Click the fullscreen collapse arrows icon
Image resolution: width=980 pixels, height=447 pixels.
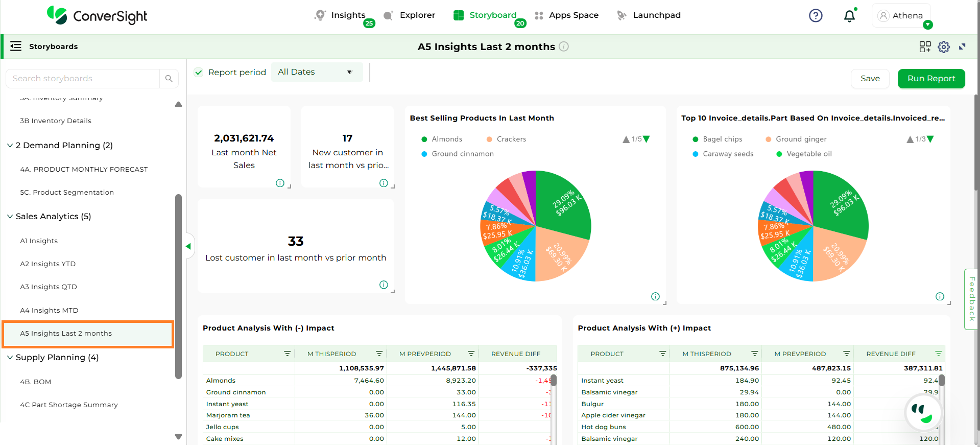coord(962,47)
